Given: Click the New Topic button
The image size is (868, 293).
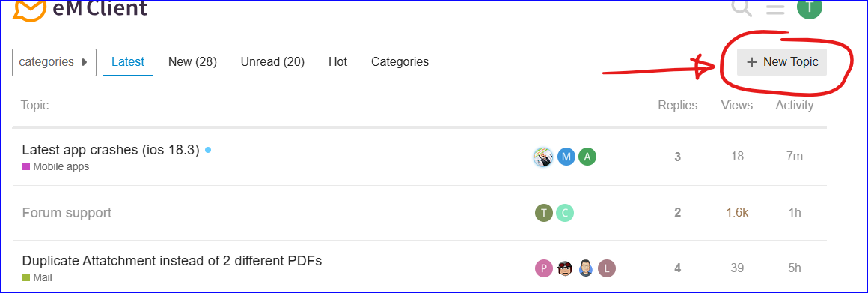Looking at the screenshot, I should click(x=782, y=62).
